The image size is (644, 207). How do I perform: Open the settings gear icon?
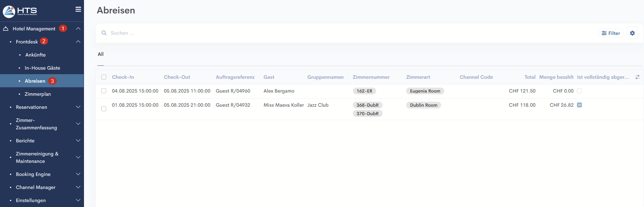[632, 33]
